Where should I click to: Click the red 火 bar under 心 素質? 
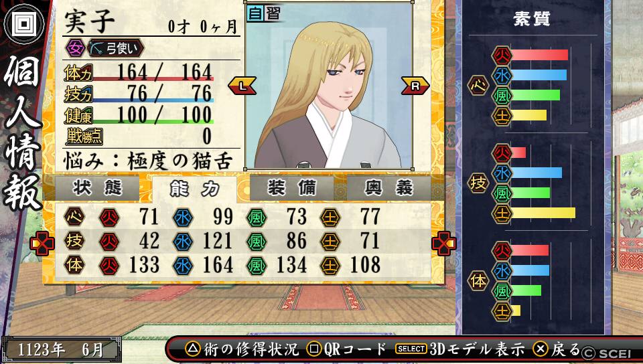point(540,55)
